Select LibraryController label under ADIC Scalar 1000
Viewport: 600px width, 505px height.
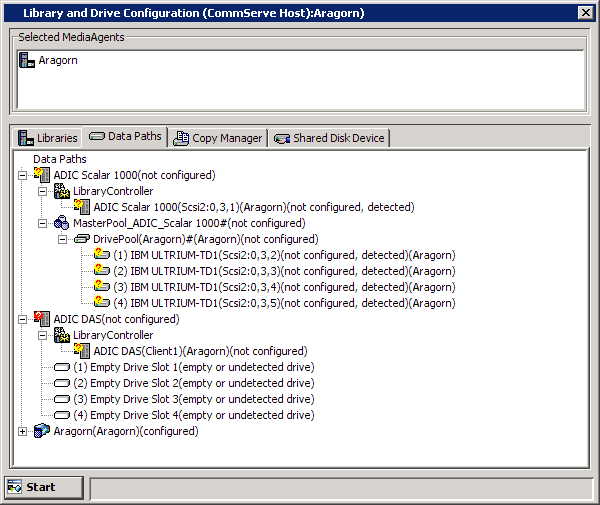[x=113, y=191]
